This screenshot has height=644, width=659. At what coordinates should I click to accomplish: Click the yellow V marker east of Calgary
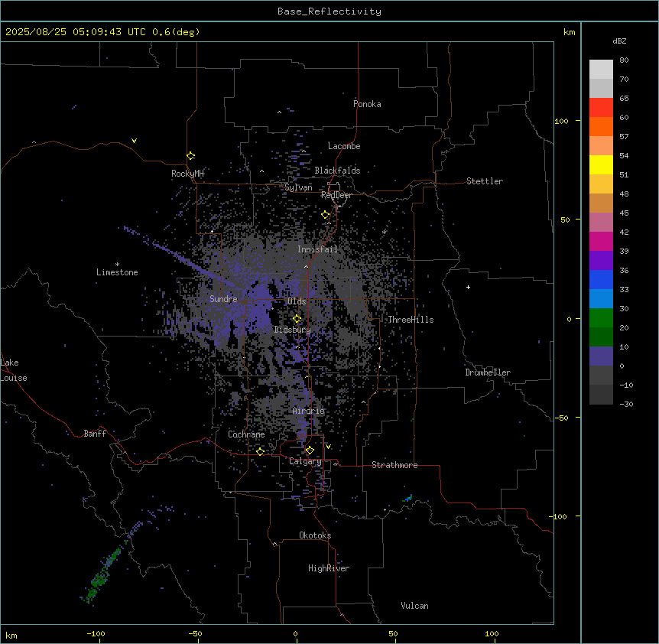coord(328,447)
